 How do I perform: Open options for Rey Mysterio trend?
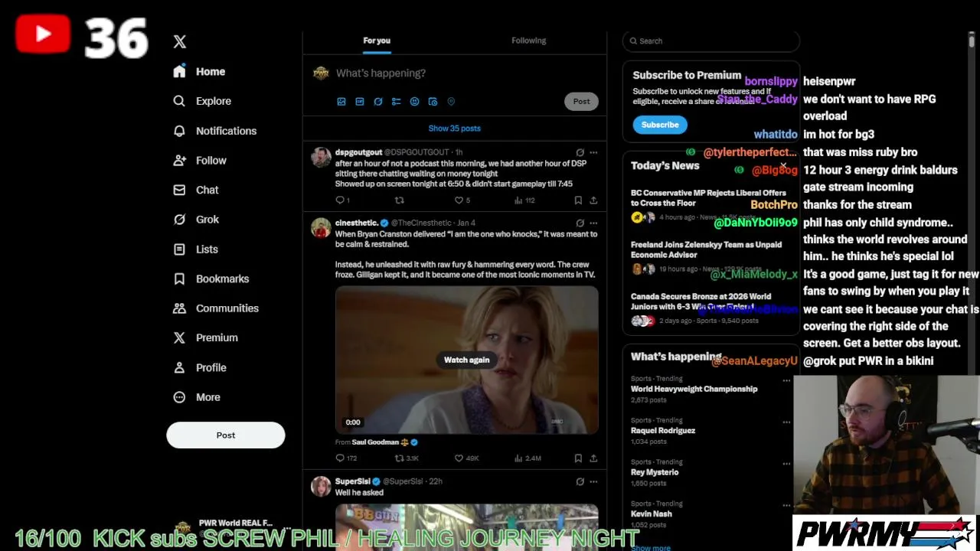(x=786, y=464)
